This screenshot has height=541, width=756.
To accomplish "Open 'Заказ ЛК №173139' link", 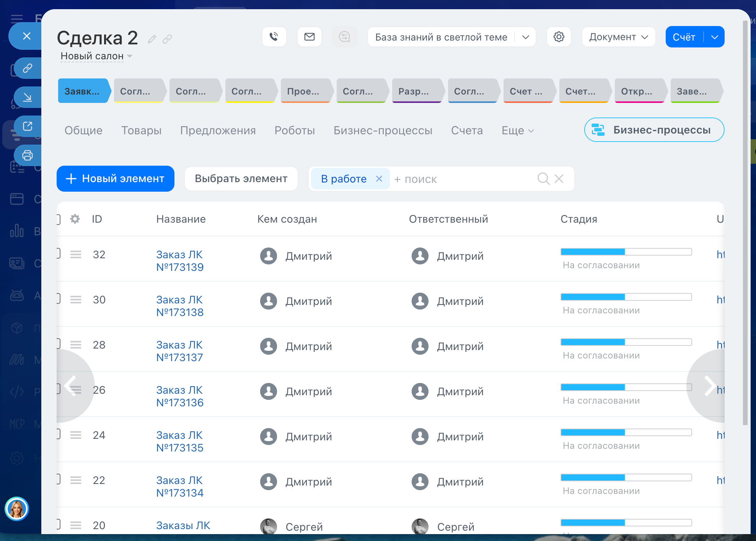I will tap(180, 261).
